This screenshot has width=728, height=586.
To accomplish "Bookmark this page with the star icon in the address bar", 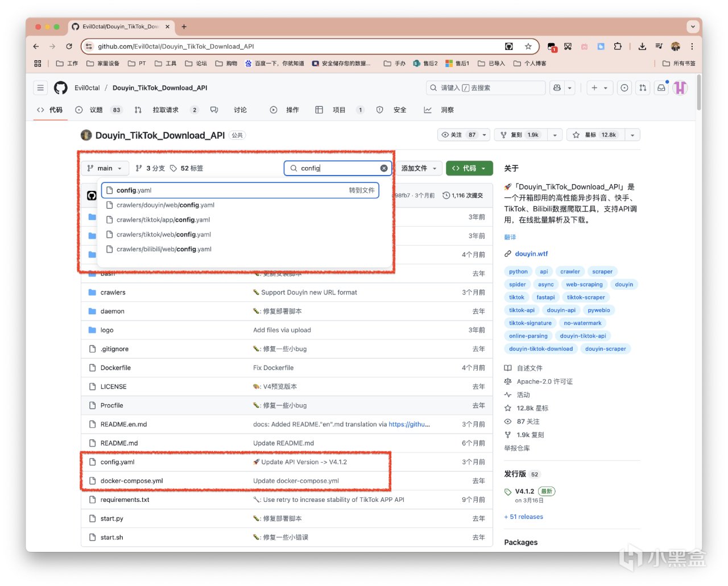I will point(528,47).
